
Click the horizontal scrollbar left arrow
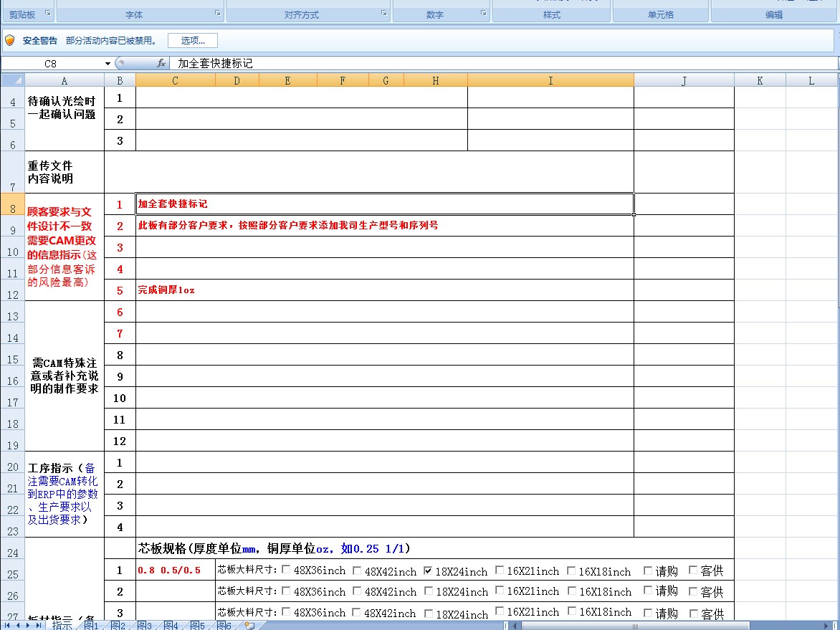pos(515,625)
